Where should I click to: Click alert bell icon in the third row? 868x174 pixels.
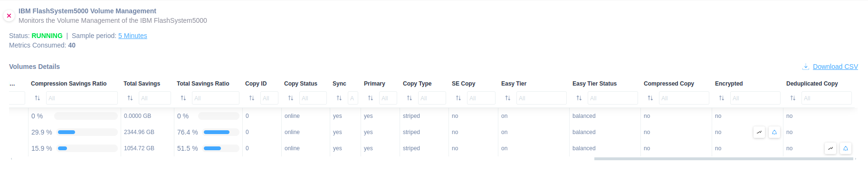pyautogui.click(x=846, y=148)
